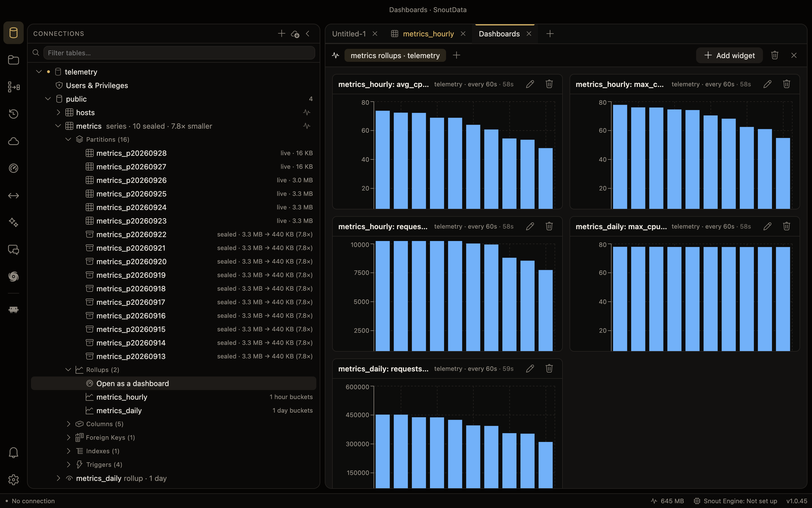812x508 pixels.
Task: Add a new connection with plus icon
Action: pos(281,34)
